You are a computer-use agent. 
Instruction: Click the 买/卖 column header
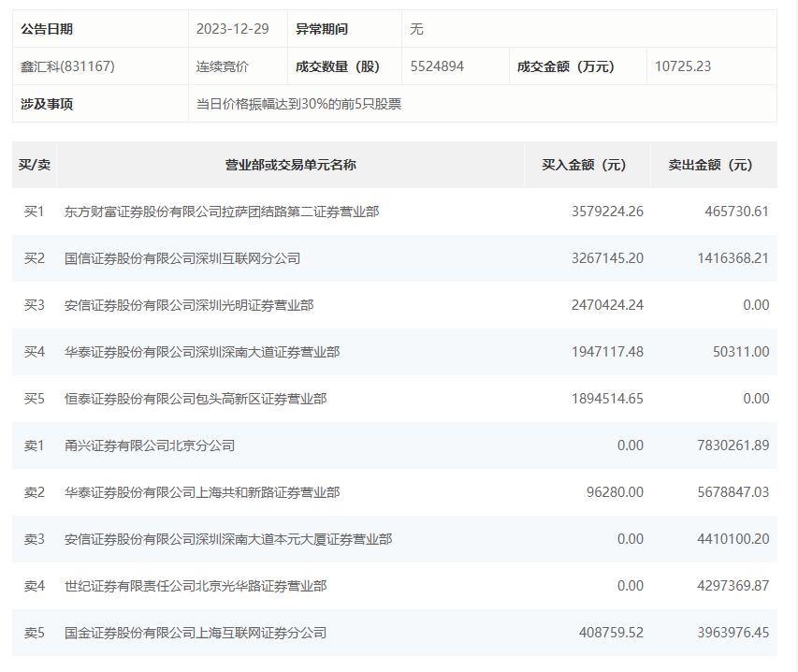pos(35,165)
